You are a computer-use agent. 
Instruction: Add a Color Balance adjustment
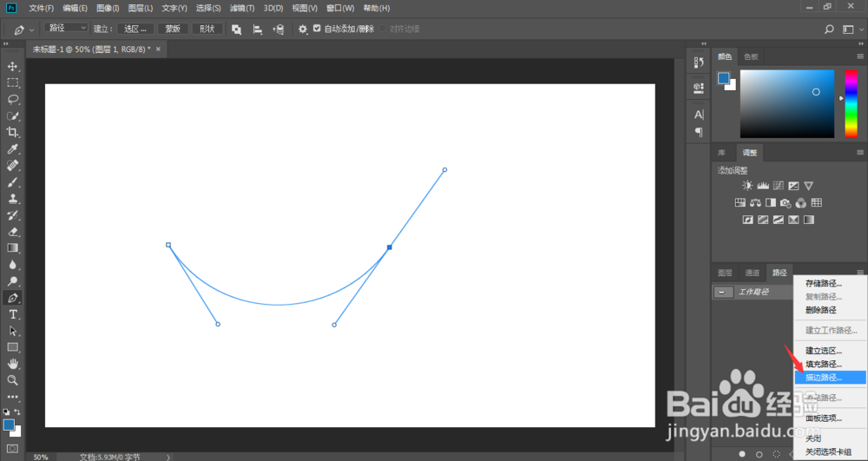click(756, 202)
